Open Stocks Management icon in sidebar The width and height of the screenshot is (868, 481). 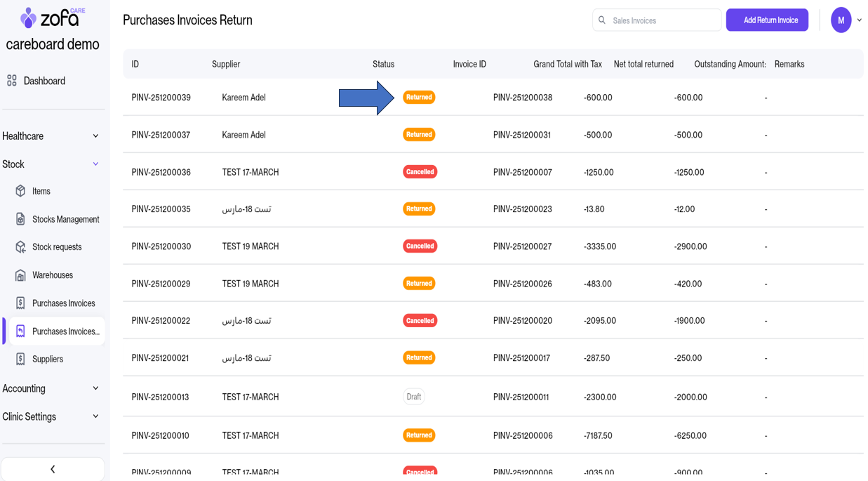[x=20, y=219]
